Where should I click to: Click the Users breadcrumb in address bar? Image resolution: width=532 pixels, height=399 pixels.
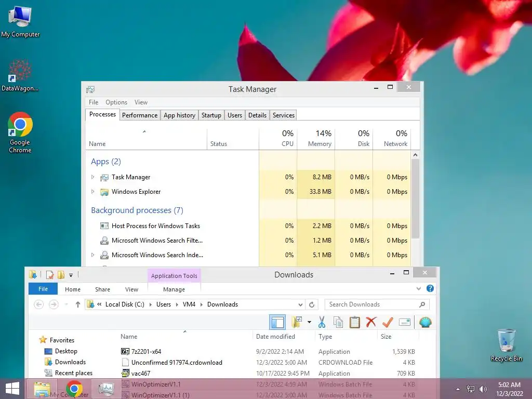point(164,304)
